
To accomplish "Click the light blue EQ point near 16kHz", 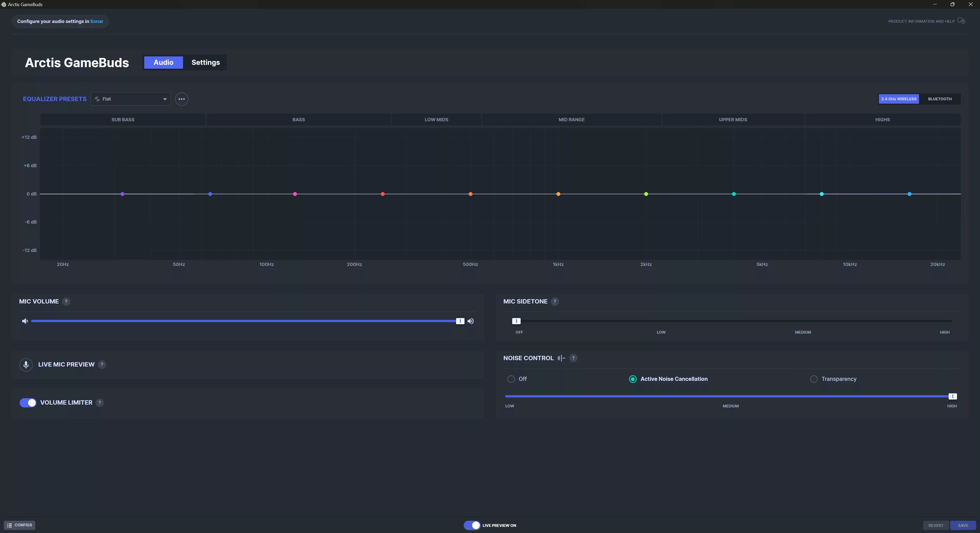I will (909, 194).
